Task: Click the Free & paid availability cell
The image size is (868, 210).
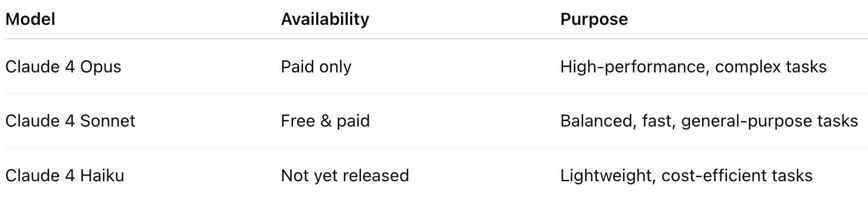Action: click(x=325, y=121)
